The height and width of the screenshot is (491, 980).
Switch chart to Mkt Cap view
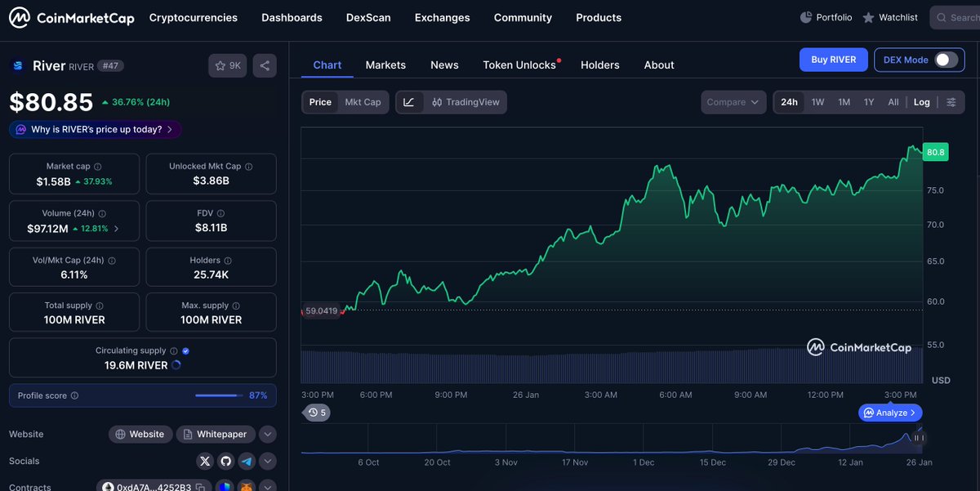pos(363,102)
